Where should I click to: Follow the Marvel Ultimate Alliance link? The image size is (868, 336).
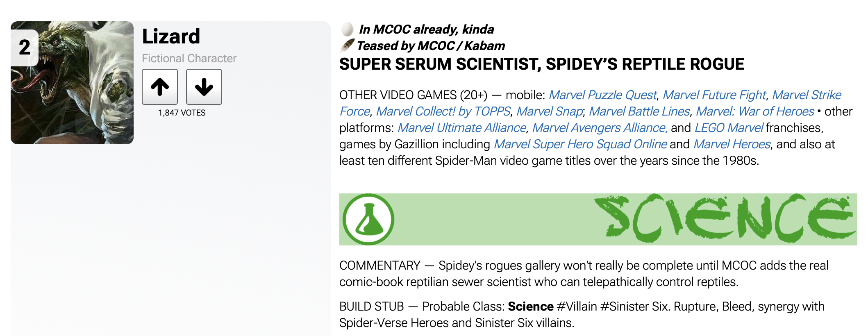click(462, 128)
